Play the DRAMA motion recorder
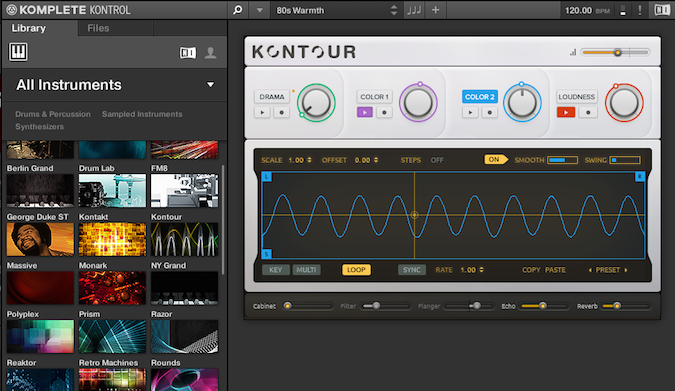 point(262,112)
